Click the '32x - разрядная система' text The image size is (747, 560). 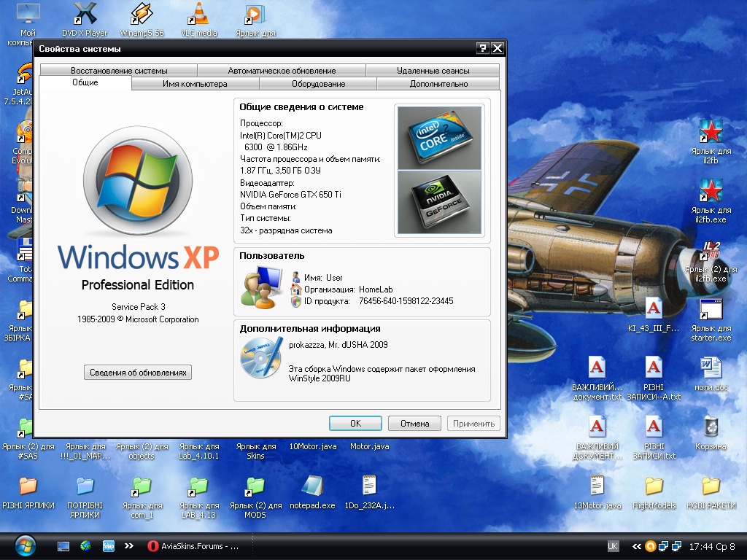[x=286, y=230]
